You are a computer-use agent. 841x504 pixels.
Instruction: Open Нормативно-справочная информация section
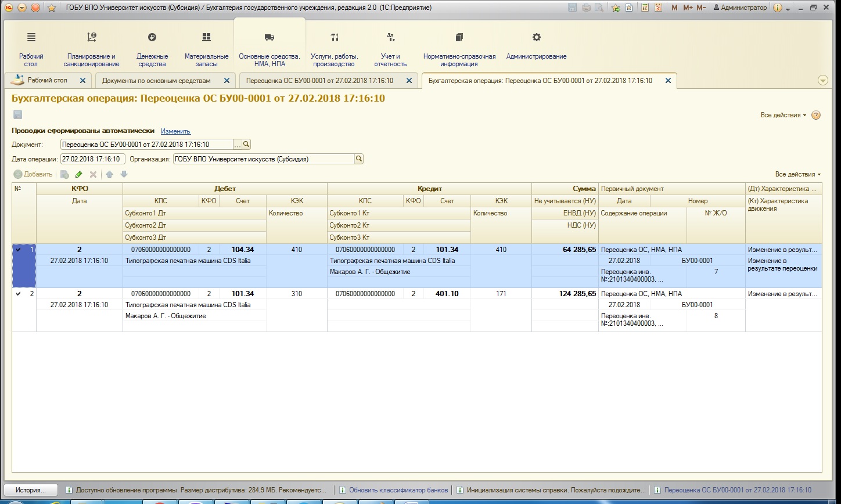459,49
